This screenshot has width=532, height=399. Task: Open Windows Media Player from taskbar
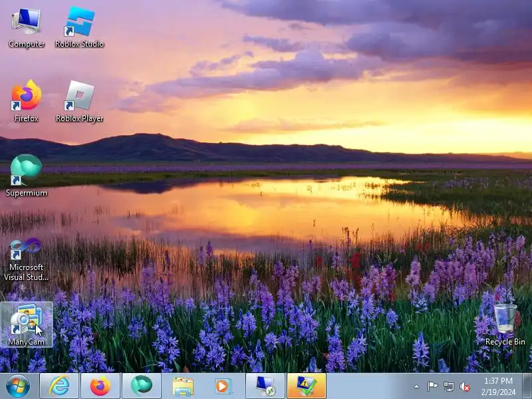point(224,386)
